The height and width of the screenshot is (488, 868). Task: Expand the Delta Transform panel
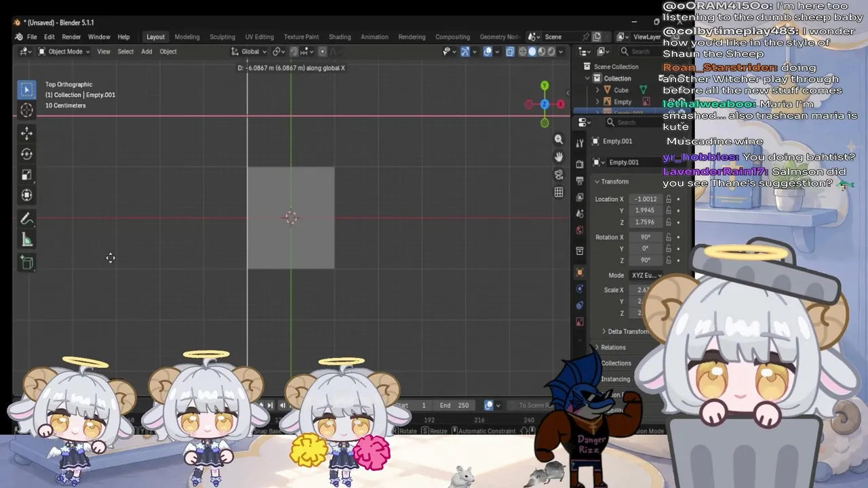[x=625, y=331]
